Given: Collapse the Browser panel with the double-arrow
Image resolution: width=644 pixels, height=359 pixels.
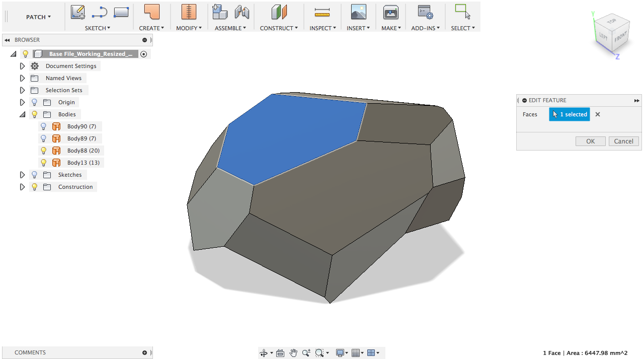Looking at the screenshot, I should [x=8, y=40].
